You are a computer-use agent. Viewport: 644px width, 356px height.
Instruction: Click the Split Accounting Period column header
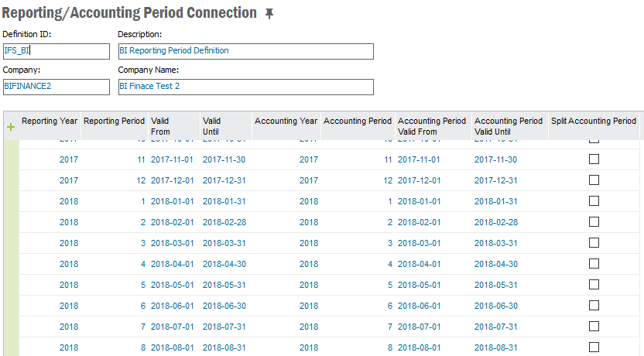(593, 122)
